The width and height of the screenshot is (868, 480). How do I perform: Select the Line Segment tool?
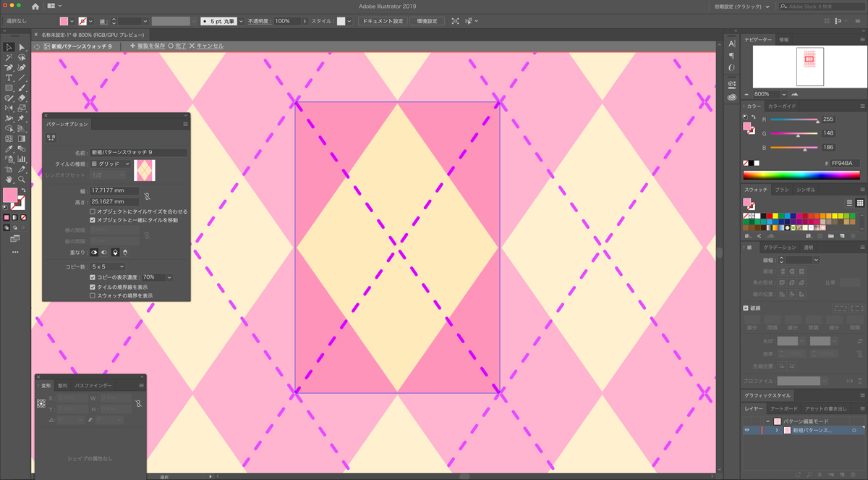[22, 77]
